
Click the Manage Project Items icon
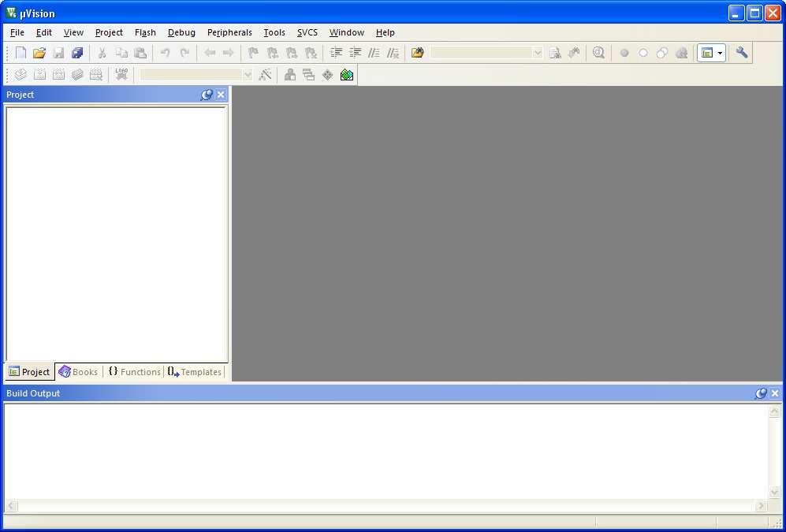[x=290, y=75]
